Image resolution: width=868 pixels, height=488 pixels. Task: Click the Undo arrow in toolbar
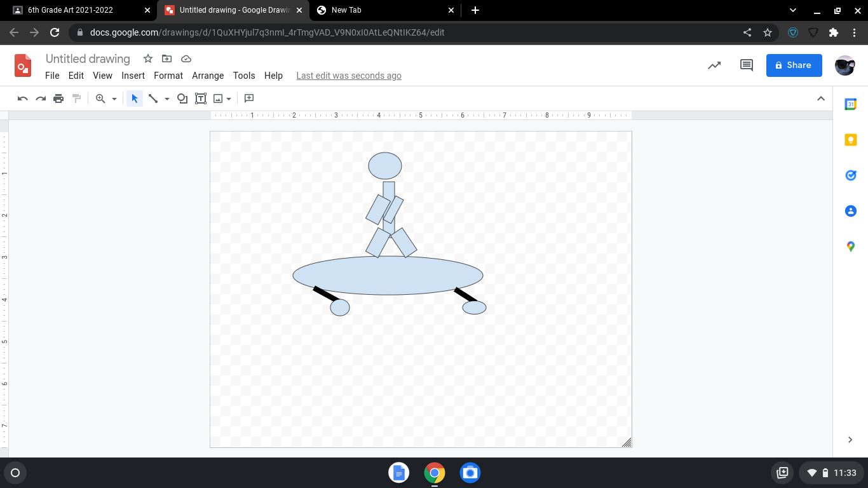pos(23,98)
